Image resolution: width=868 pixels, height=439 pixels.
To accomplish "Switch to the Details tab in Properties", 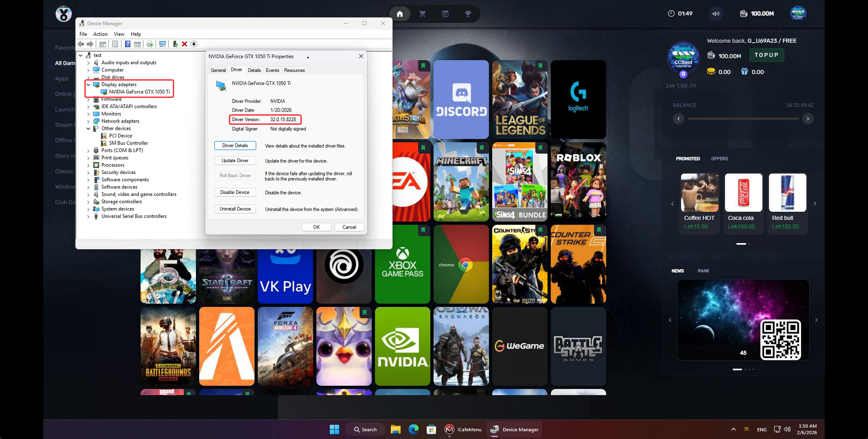I will tap(254, 70).
